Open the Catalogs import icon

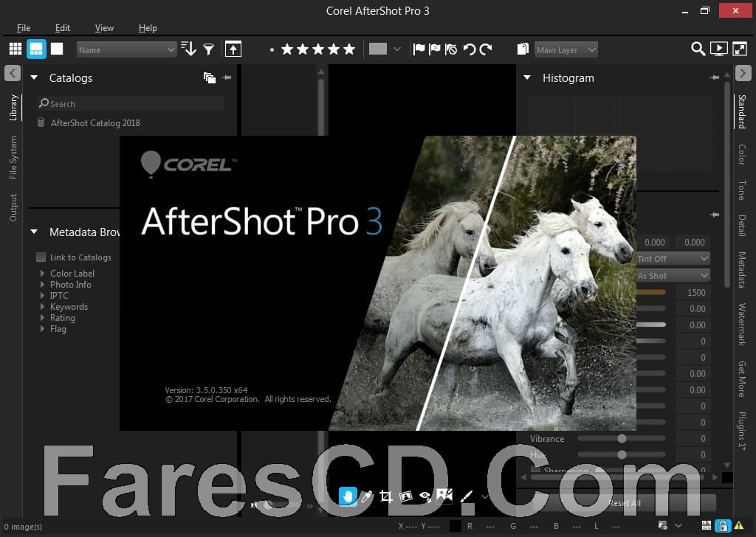[209, 77]
